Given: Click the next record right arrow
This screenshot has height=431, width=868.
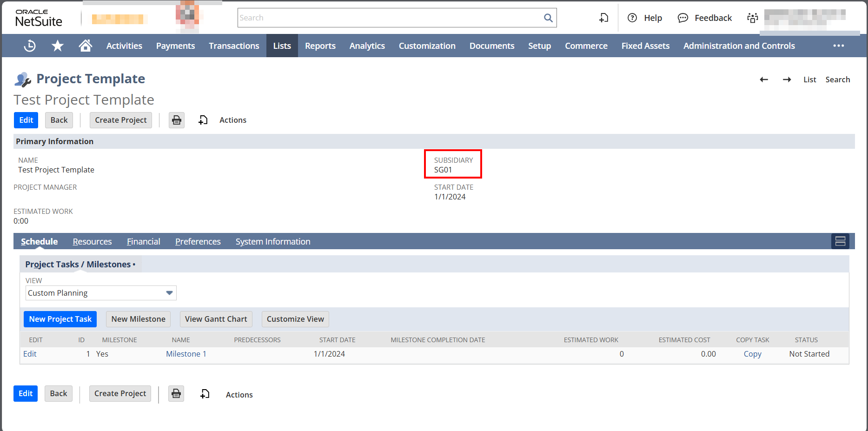Looking at the screenshot, I should 787,80.
